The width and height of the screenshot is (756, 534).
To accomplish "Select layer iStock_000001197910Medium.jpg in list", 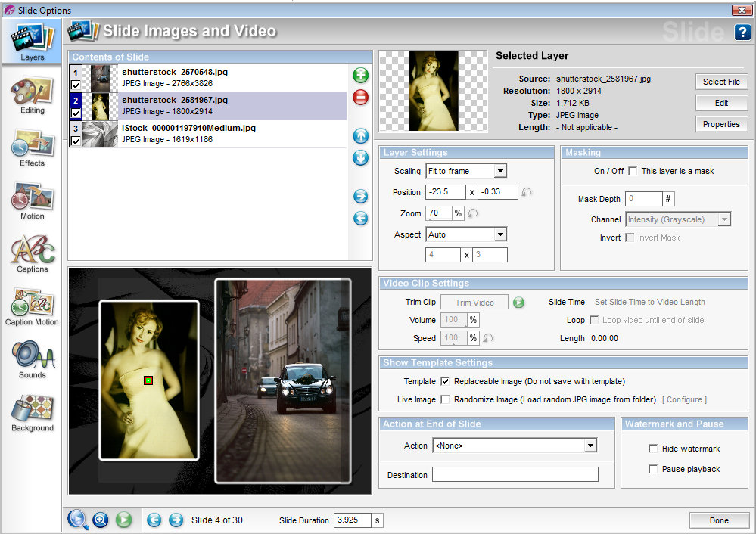I will point(208,133).
